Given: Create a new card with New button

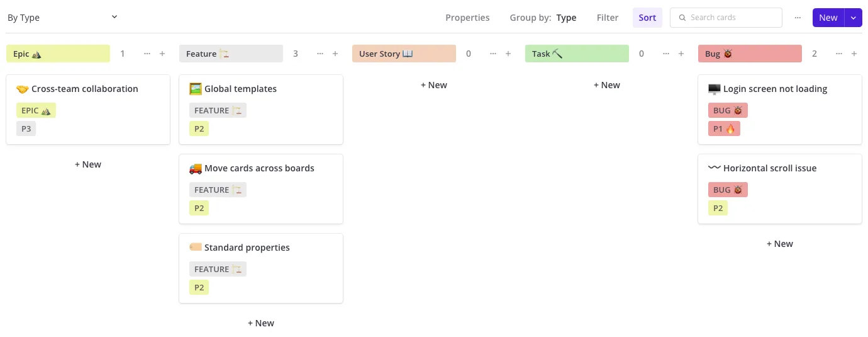Looking at the screenshot, I should pos(828,18).
